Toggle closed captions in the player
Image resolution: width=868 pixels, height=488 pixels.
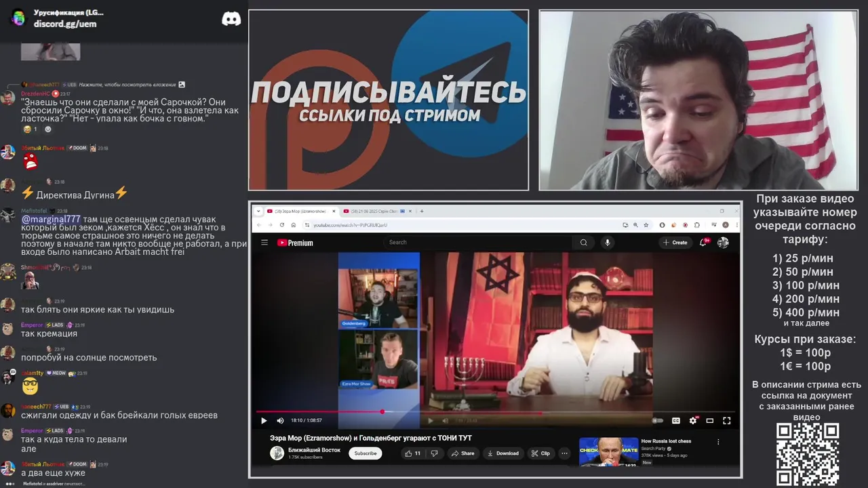(676, 421)
